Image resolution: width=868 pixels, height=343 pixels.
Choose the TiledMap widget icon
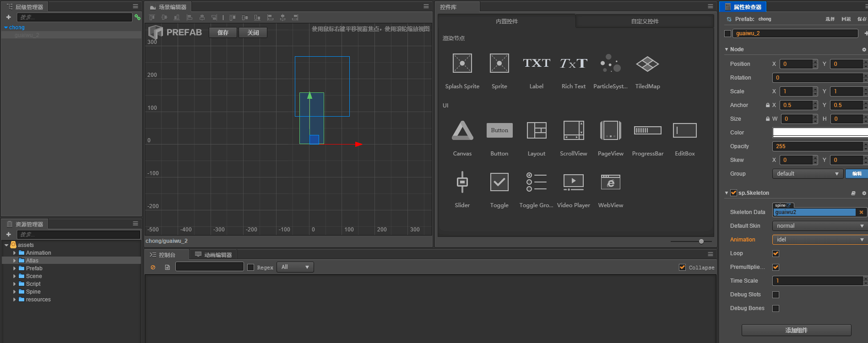(x=647, y=64)
